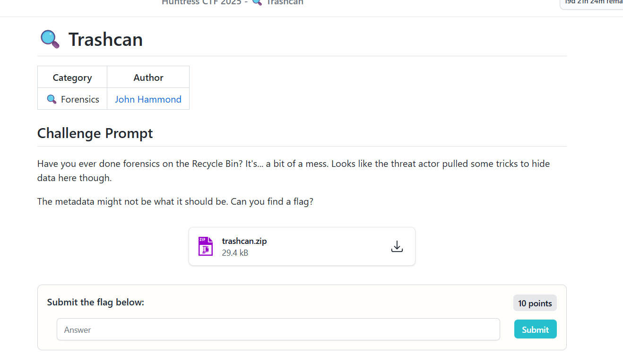Click the magnifier icon in the top header

tap(257, 2)
